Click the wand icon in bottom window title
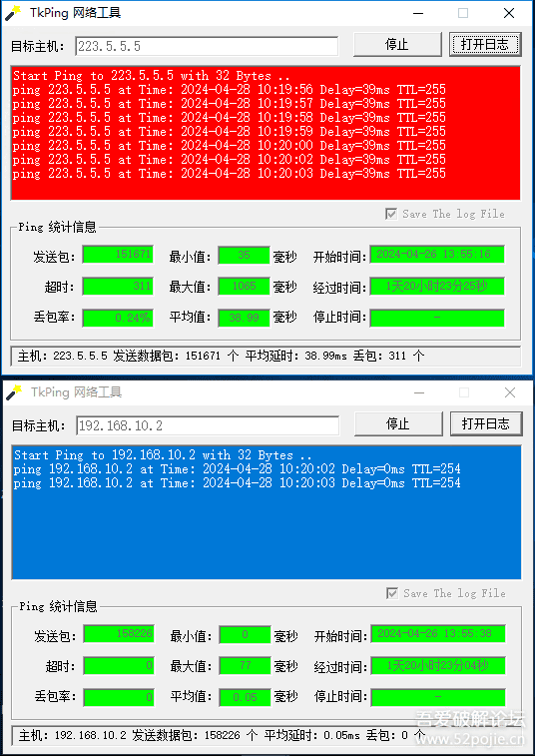The height and width of the screenshot is (756, 535). point(14,392)
